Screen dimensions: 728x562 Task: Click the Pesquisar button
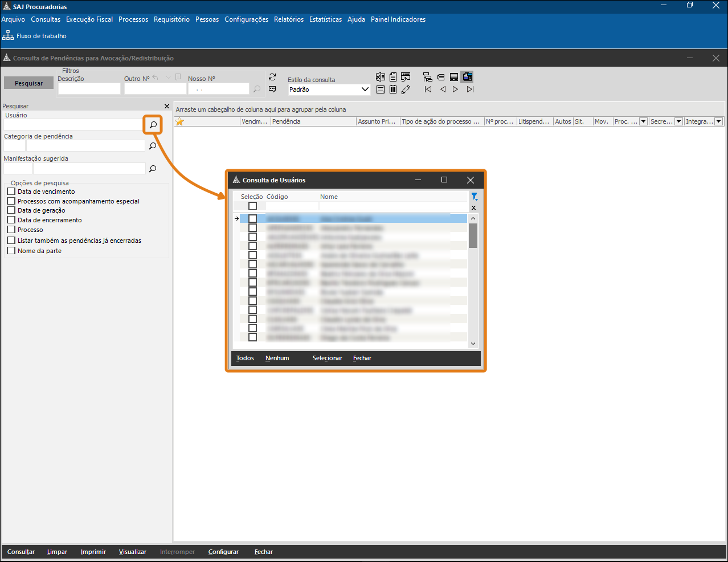pos(28,83)
